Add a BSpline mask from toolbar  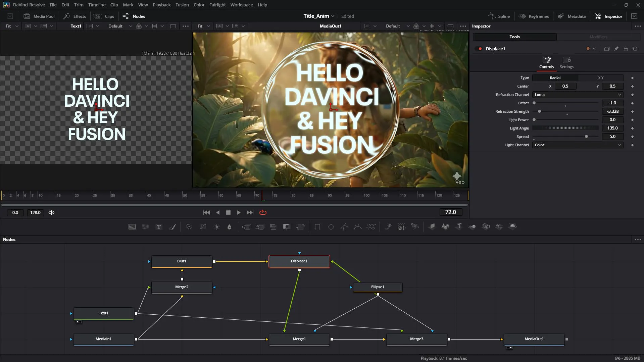[x=358, y=227]
